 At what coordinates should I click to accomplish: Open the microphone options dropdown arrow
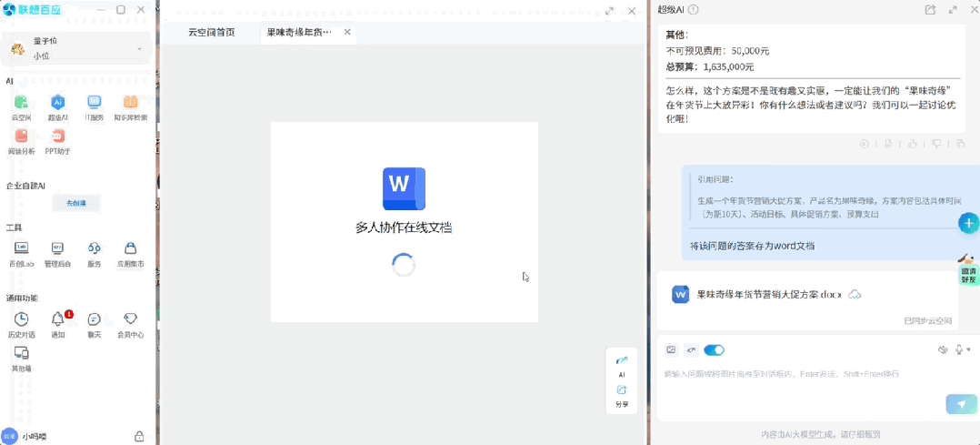[968, 350]
